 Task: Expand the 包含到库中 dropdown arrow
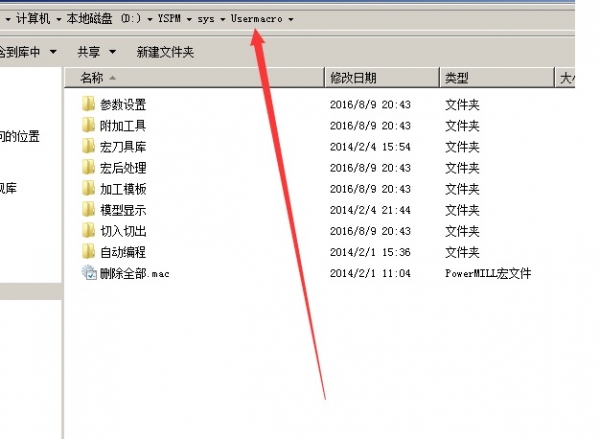coord(53,51)
